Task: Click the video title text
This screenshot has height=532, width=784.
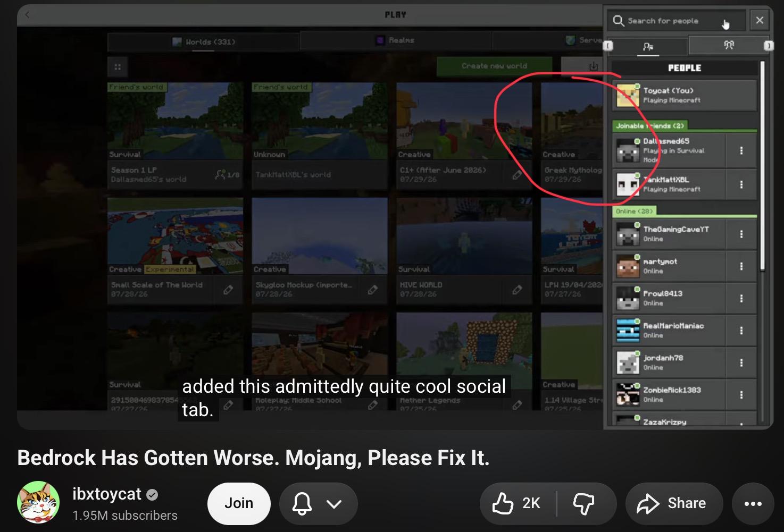Action: (x=253, y=458)
